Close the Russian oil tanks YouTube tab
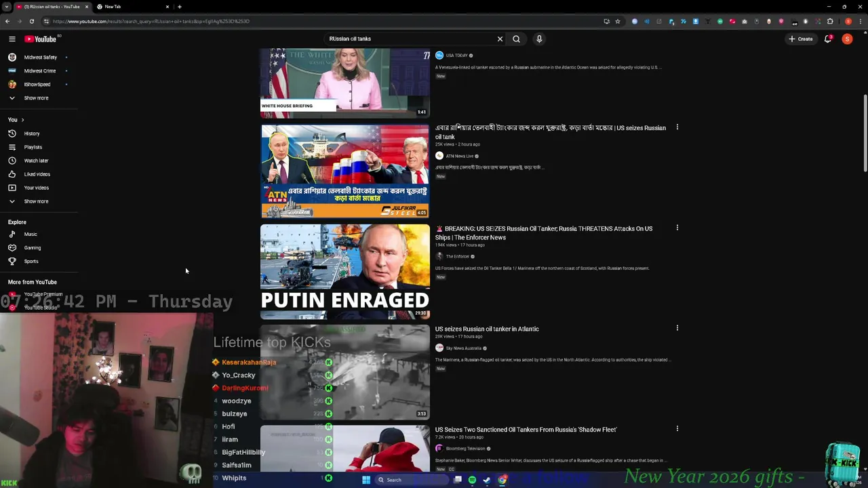This screenshot has width=868, height=488. tap(86, 7)
